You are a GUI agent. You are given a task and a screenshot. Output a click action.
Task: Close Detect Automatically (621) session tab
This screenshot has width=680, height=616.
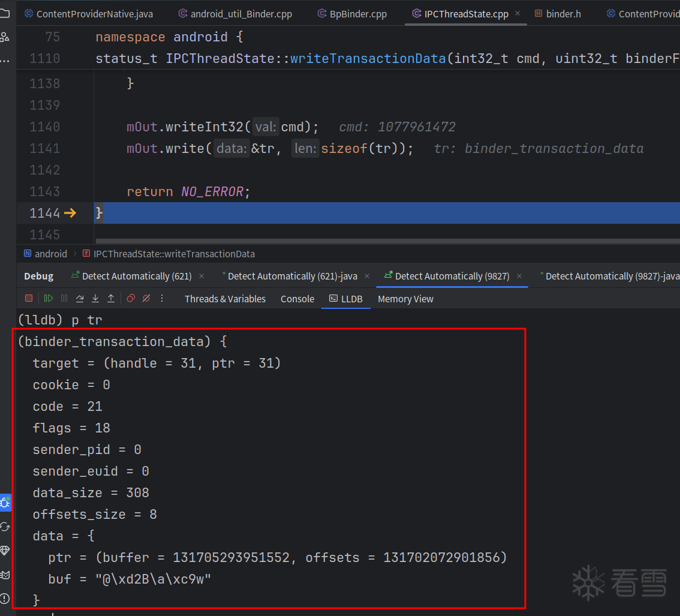[x=201, y=276]
